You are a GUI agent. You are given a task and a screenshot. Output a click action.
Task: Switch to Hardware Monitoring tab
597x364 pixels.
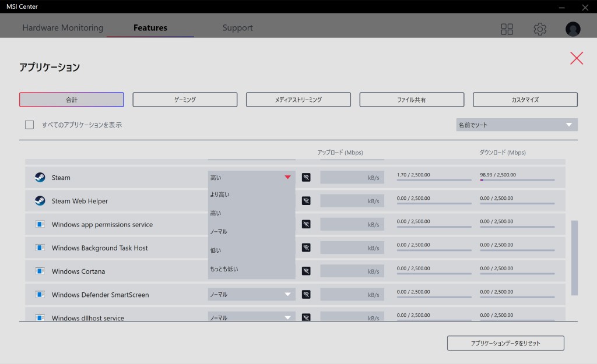point(62,28)
